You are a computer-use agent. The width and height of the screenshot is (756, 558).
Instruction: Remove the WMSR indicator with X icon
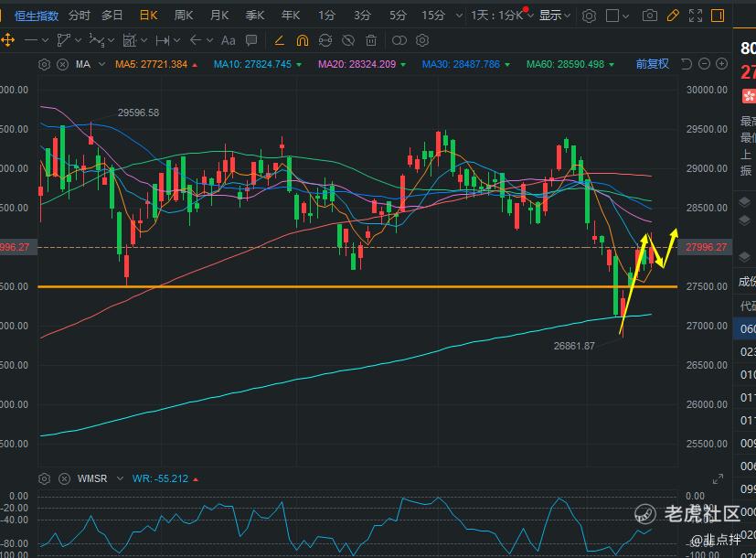click(x=62, y=479)
